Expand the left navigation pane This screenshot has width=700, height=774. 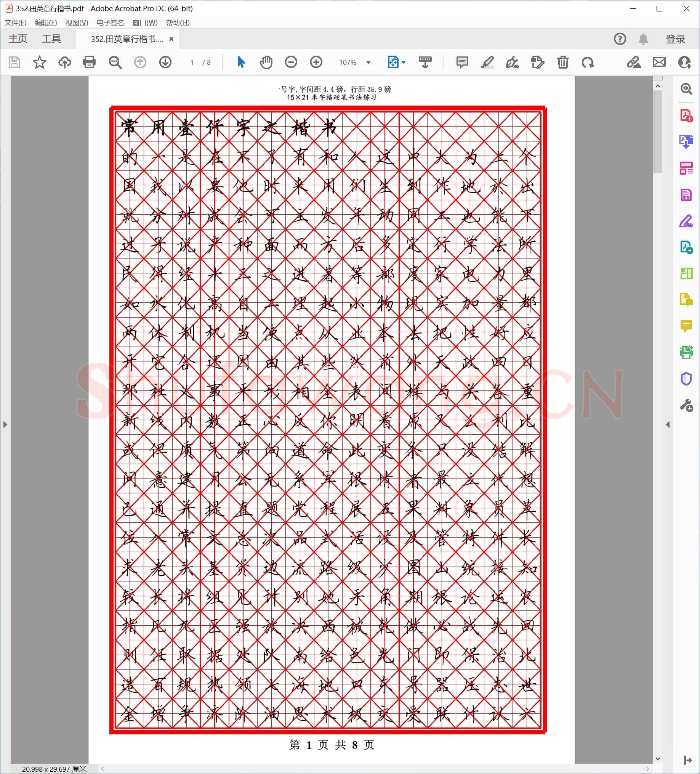pyautogui.click(x=5, y=424)
